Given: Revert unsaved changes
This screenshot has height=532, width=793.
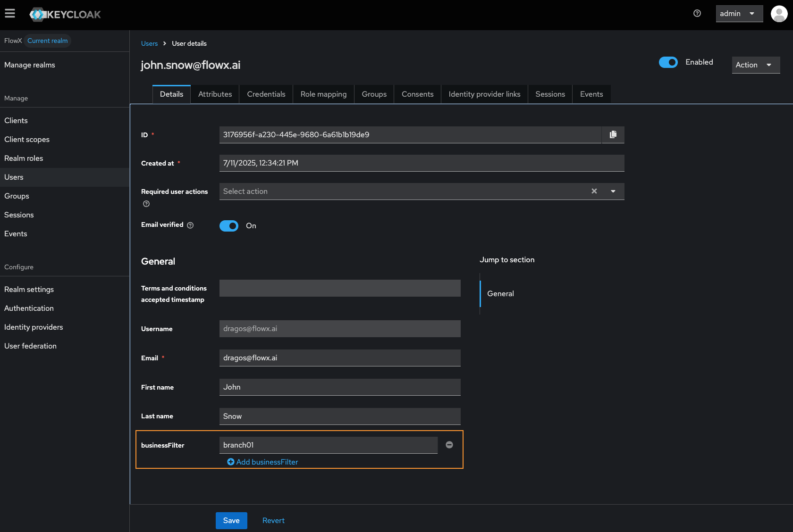Looking at the screenshot, I should point(273,520).
